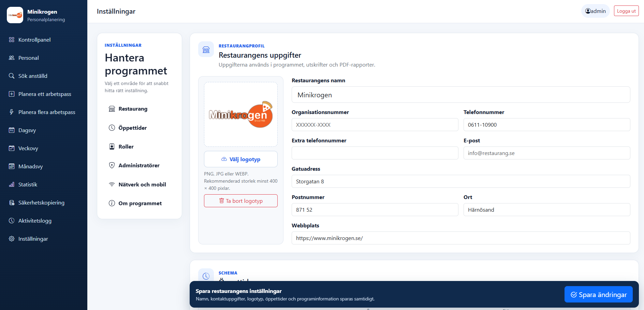Screen dimensions: 644x310
Task: Focus the E-post field
Action: point(547,153)
